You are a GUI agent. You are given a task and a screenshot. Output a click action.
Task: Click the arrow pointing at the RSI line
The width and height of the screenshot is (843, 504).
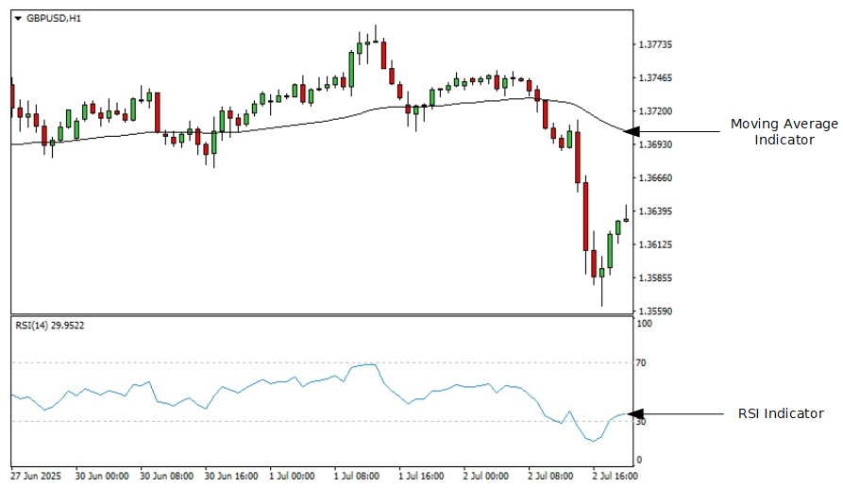[675, 413]
